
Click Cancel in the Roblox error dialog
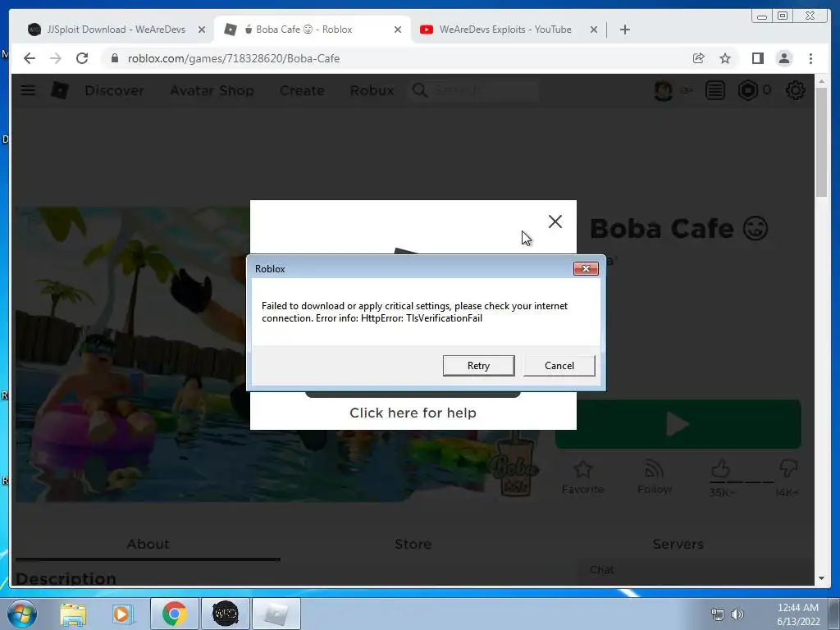coord(559,365)
